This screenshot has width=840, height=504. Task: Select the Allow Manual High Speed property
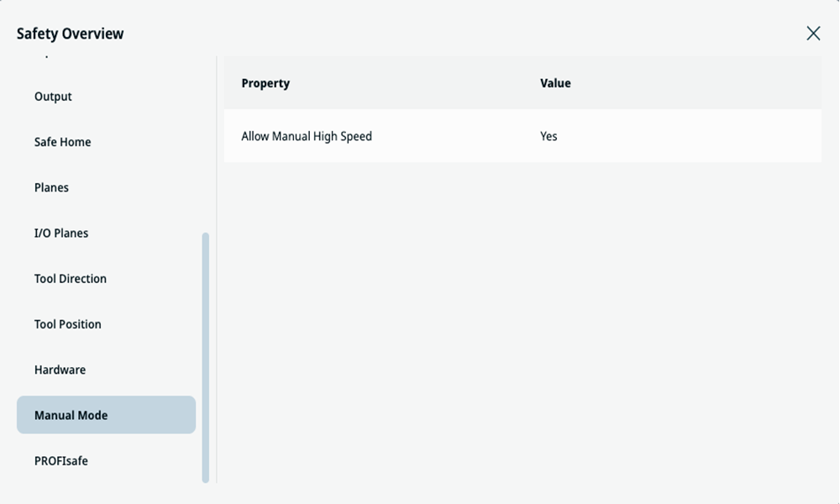pyautogui.click(x=307, y=136)
